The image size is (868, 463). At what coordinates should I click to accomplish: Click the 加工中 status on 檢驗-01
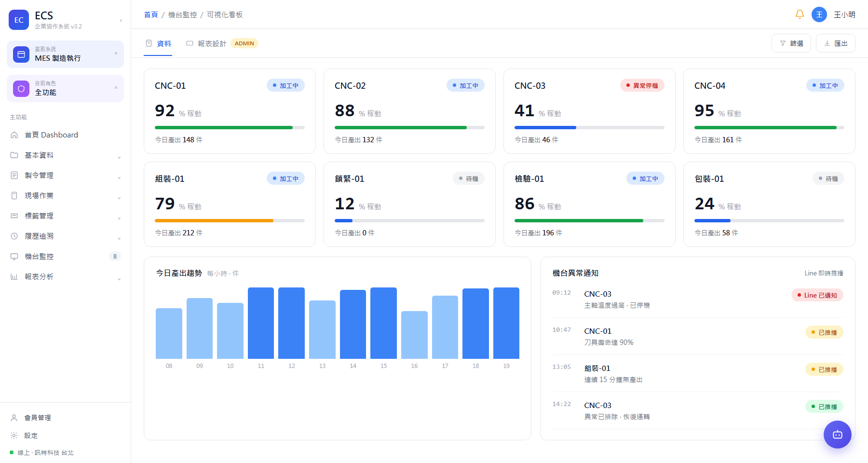click(645, 178)
